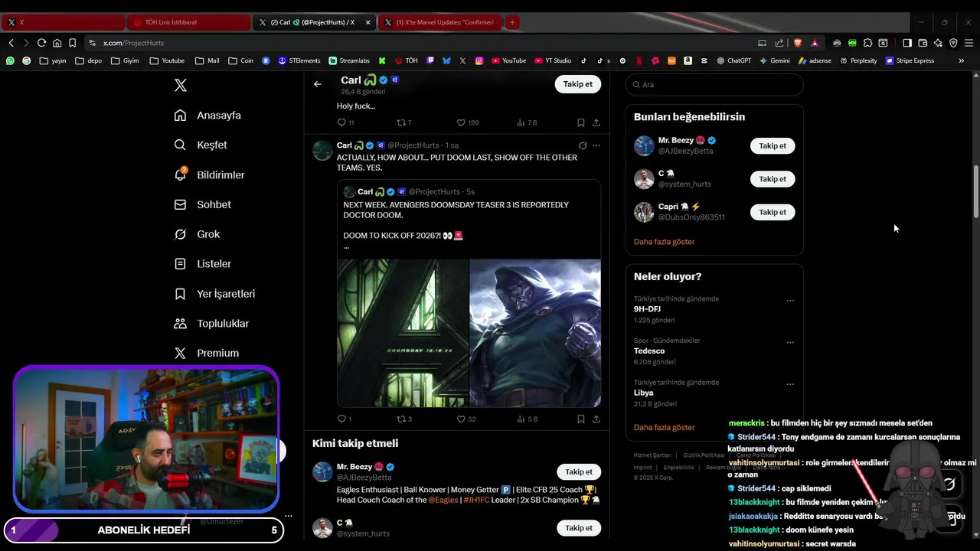Open Yer İşaretleri in the sidebar
The width and height of the screenshot is (980, 551).
214,294
